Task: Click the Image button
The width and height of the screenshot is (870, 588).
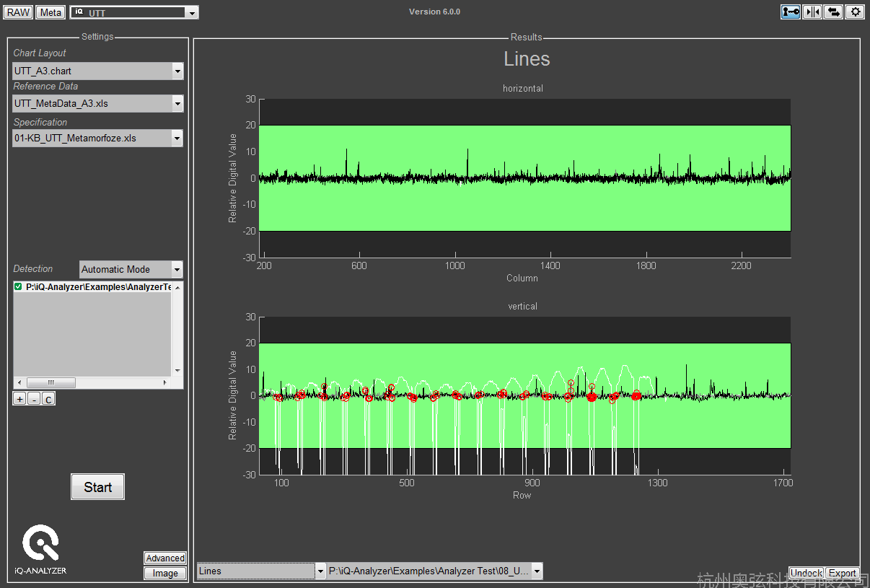Action: tap(165, 574)
